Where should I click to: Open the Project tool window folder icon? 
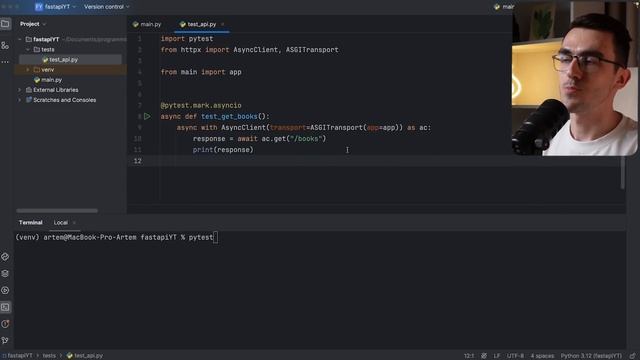5,24
